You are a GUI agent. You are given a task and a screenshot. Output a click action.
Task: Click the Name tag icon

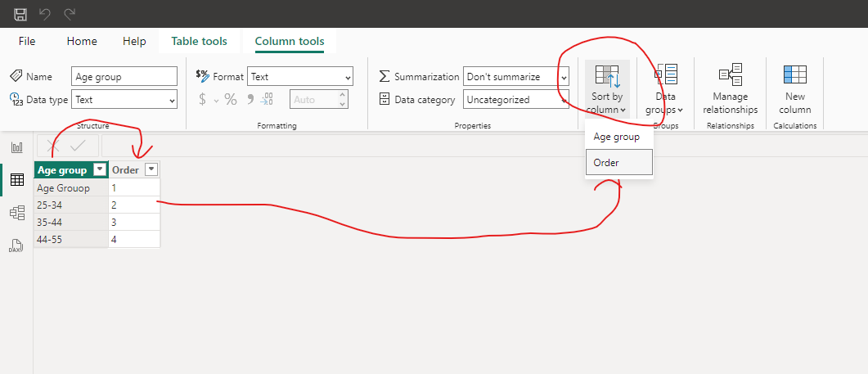(16, 76)
